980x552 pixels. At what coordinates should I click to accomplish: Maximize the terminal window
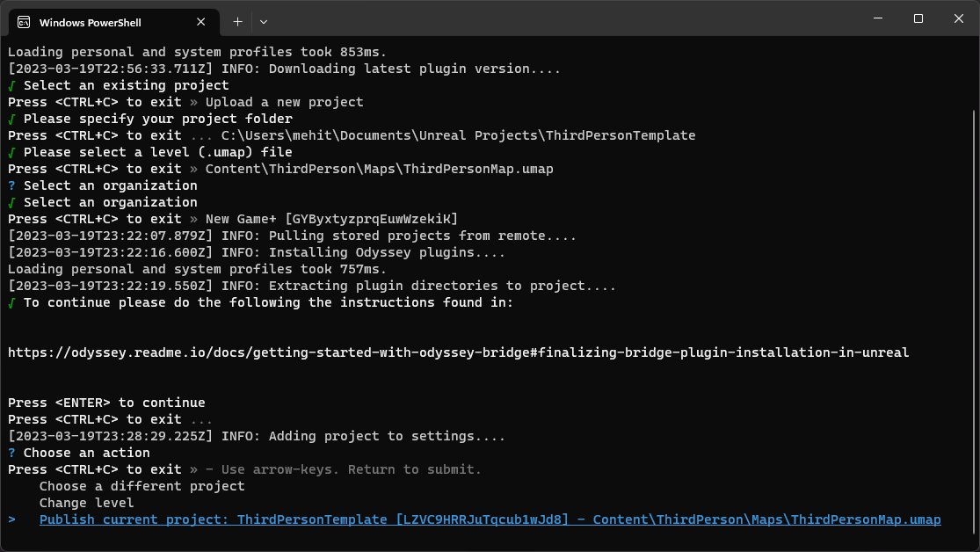[918, 18]
